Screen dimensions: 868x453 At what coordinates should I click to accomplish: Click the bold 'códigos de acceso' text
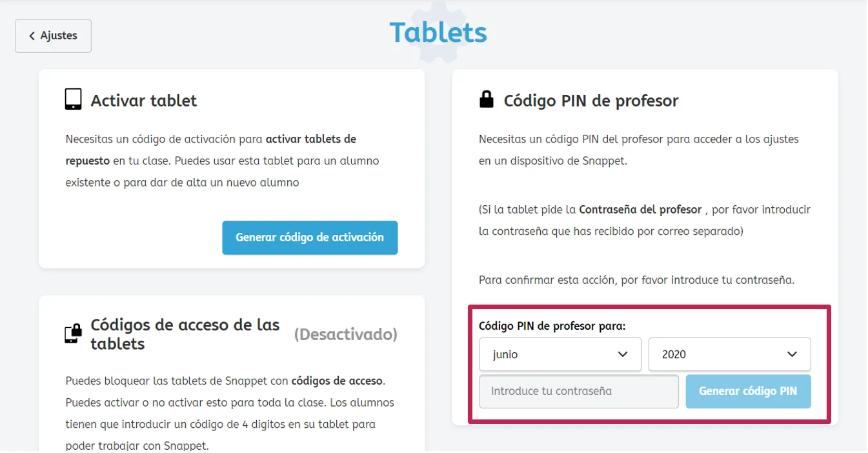tap(338, 381)
